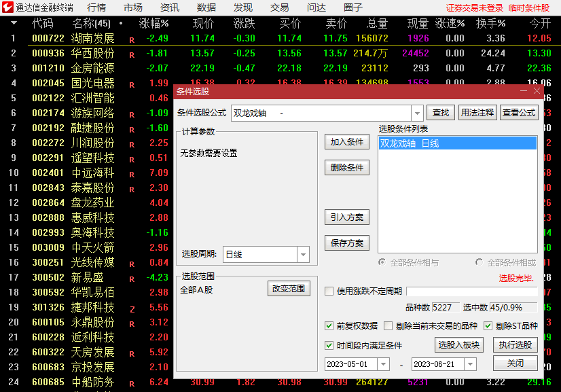Click the 涨跌不定周期 input field
The image size is (561, 392).
(x=472, y=291)
